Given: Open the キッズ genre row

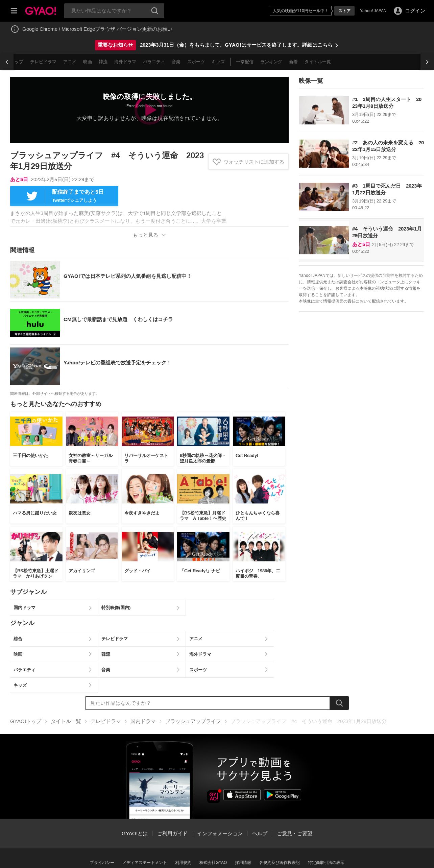Looking at the screenshot, I should 54,685.
